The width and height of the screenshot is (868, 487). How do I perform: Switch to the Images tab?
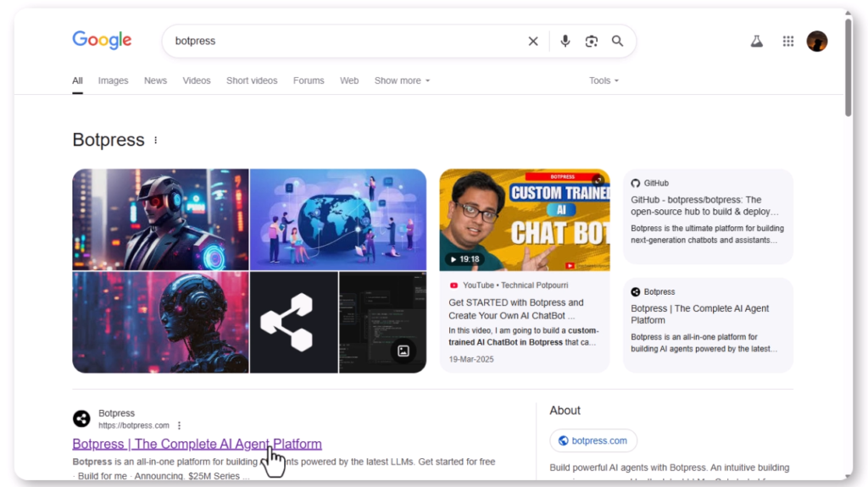113,80
